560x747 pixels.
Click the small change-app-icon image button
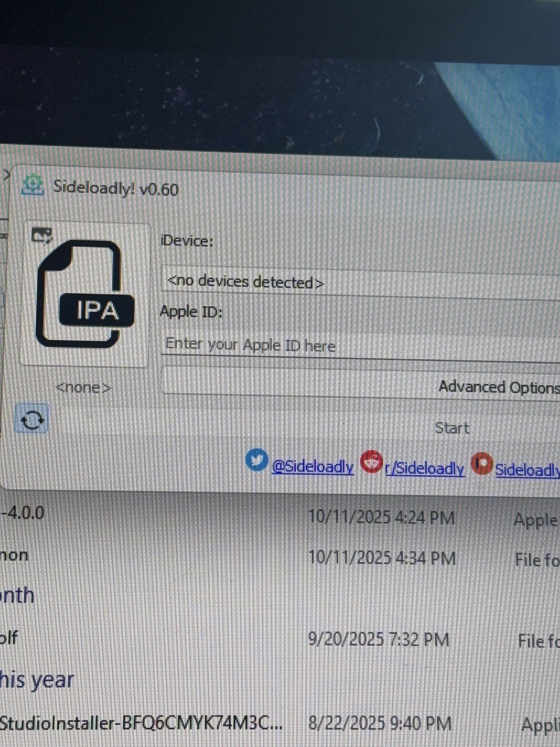point(42,235)
